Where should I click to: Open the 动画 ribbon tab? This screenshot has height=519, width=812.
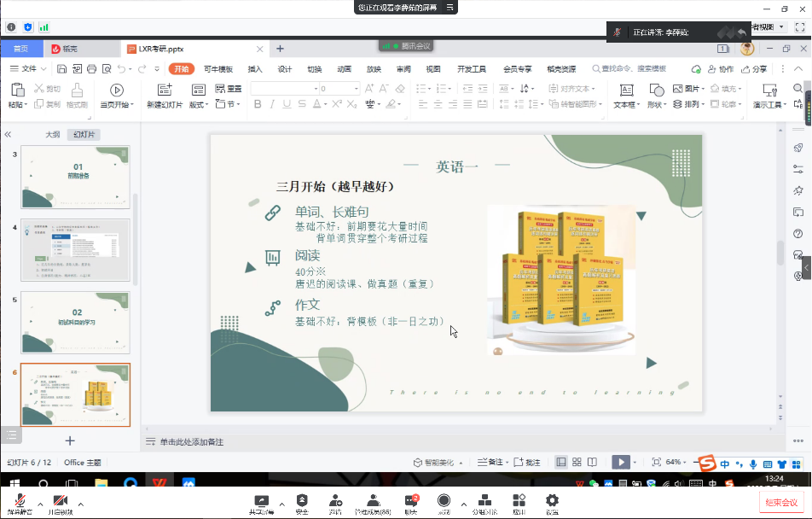click(x=344, y=68)
